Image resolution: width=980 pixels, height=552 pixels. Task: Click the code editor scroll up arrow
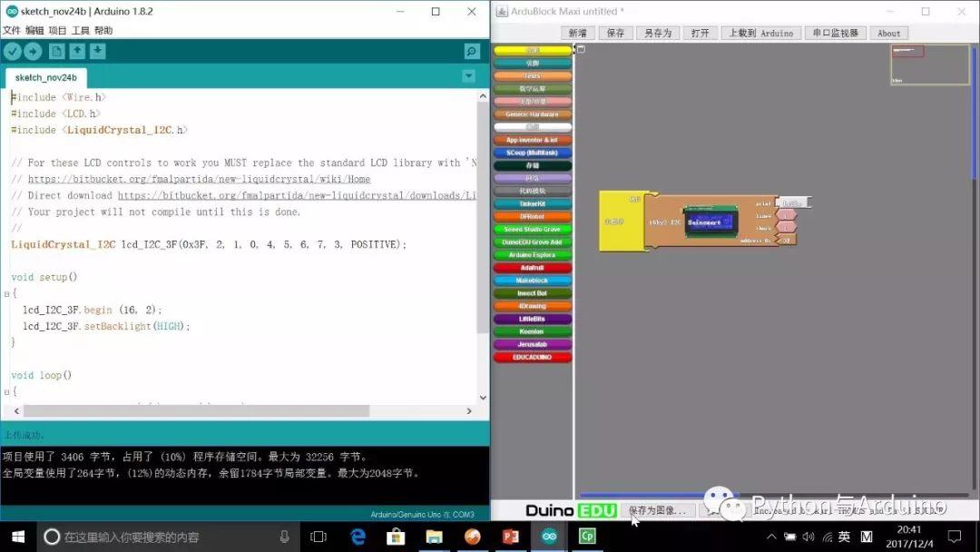(483, 96)
